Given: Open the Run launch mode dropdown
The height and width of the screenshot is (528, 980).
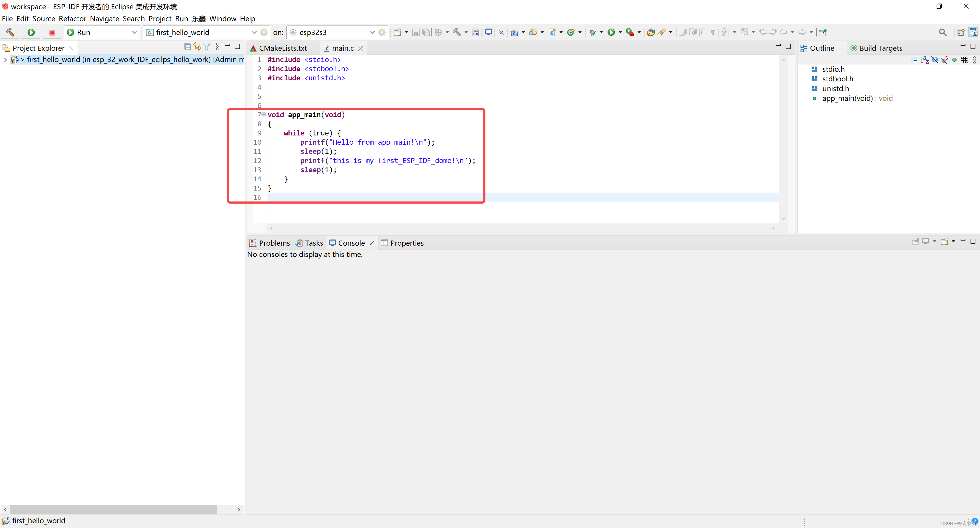Looking at the screenshot, I should click(x=134, y=32).
